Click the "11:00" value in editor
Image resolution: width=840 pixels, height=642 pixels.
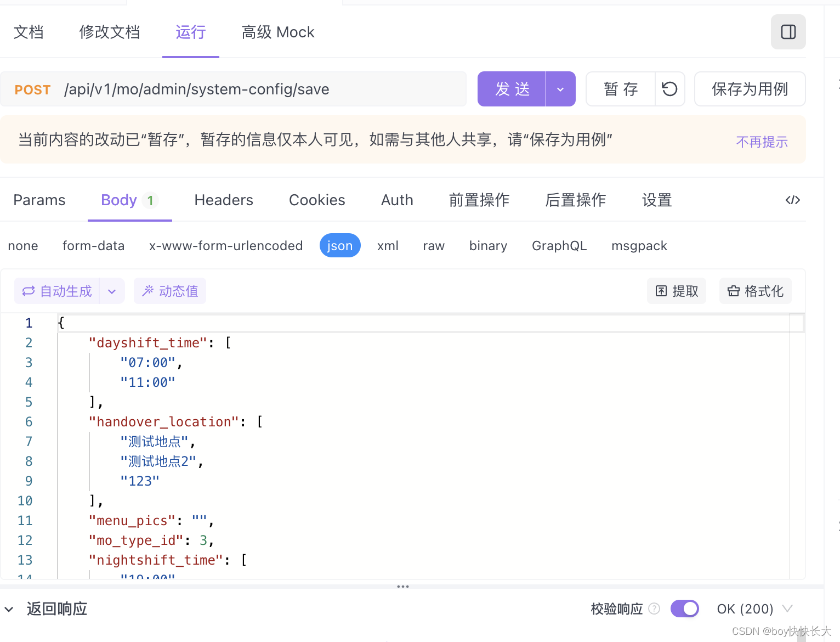(147, 382)
